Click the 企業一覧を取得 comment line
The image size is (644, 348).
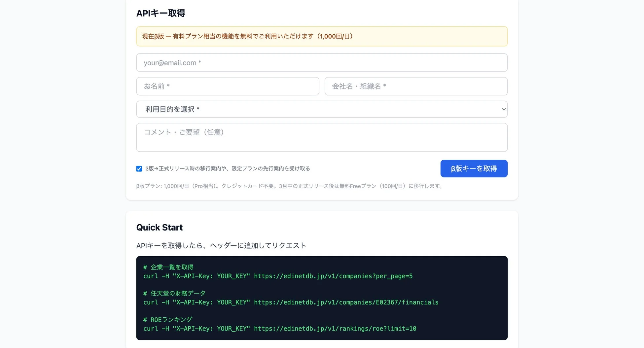click(x=168, y=267)
